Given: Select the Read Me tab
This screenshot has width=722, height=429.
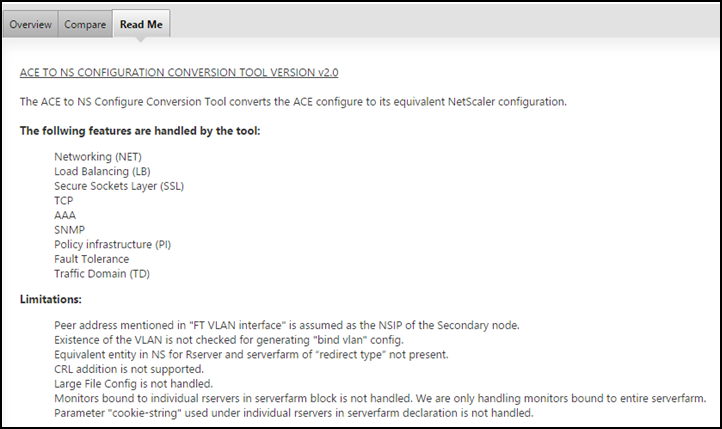Looking at the screenshot, I should coord(141,24).
